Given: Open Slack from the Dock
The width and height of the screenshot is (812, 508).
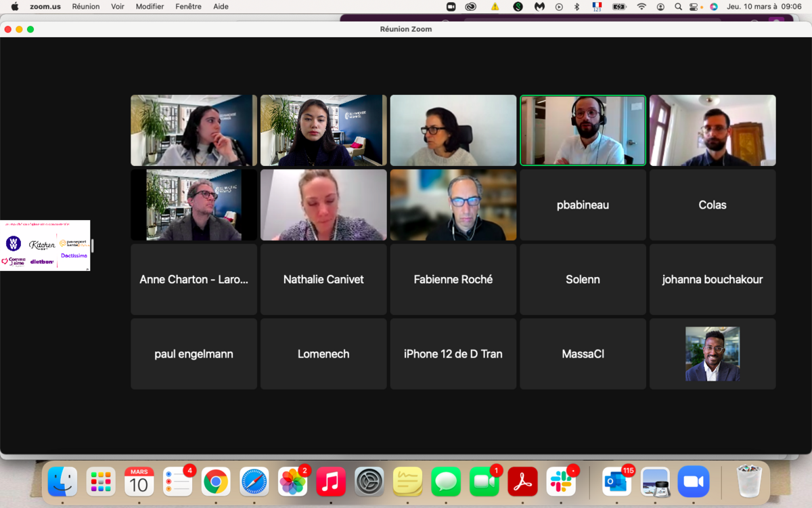Looking at the screenshot, I should click(561, 482).
